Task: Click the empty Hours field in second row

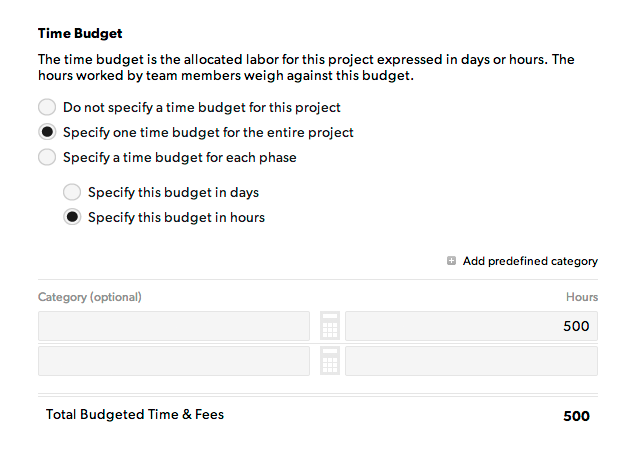Action: 471,361
